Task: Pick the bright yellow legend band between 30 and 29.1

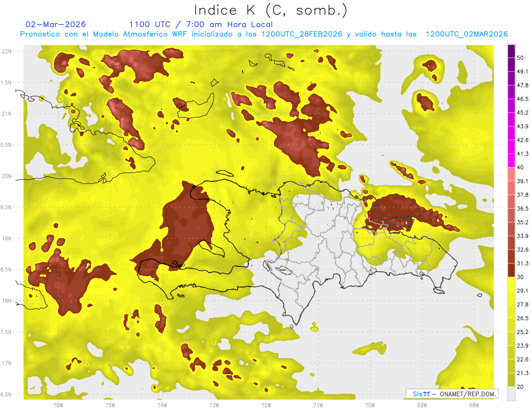Action: (x=512, y=284)
